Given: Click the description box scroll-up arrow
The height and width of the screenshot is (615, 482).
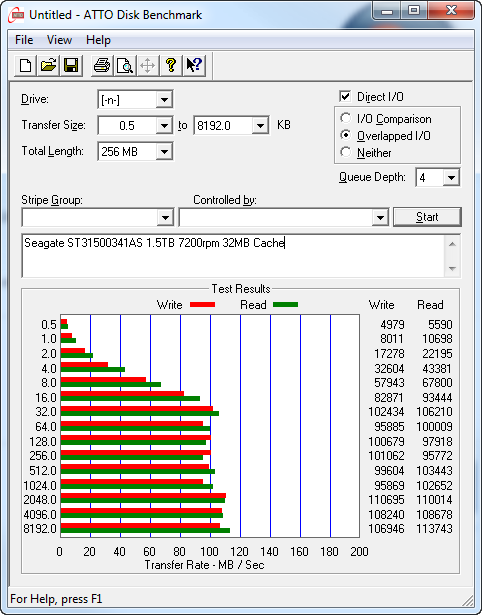Looking at the screenshot, I should (x=452, y=244).
